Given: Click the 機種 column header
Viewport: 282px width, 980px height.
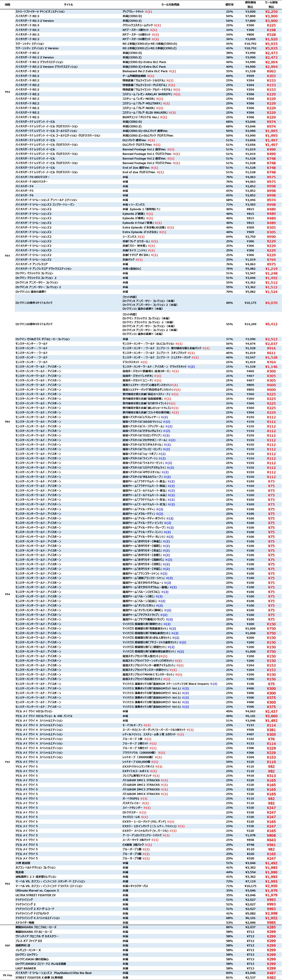Looking at the screenshot, I should pyautogui.click(x=8, y=4).
